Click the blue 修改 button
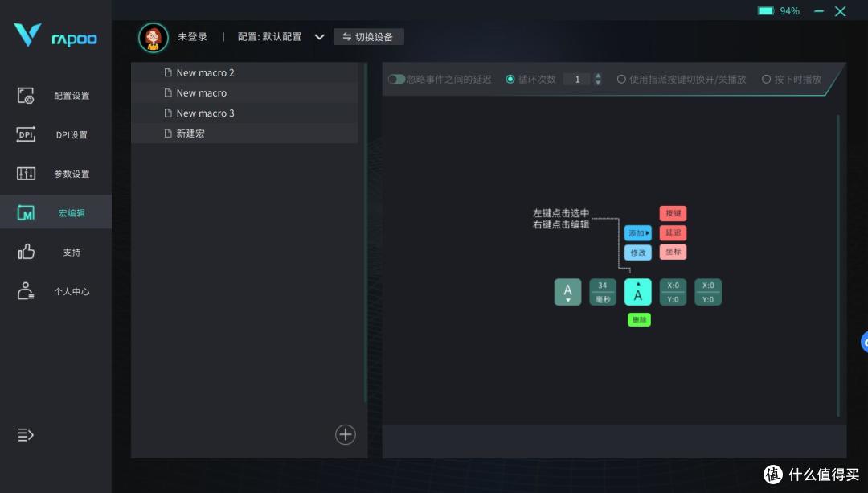 [637, 253]
